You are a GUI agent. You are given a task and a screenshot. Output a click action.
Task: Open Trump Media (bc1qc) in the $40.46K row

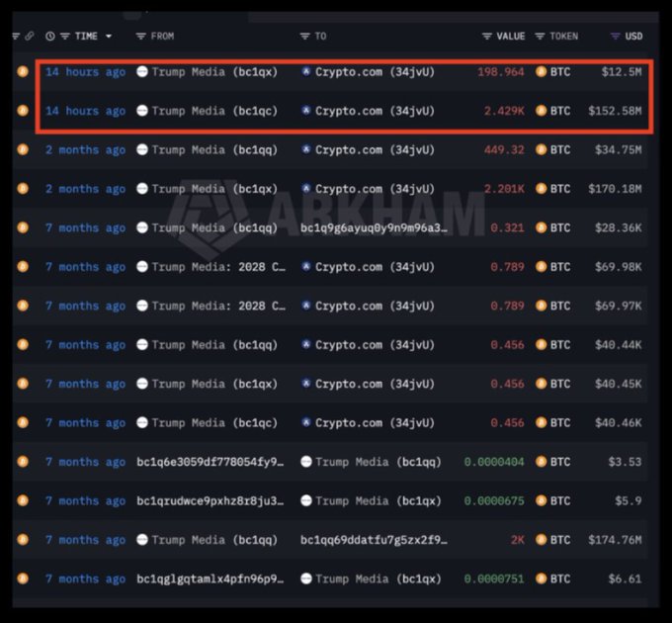(214, 423)
